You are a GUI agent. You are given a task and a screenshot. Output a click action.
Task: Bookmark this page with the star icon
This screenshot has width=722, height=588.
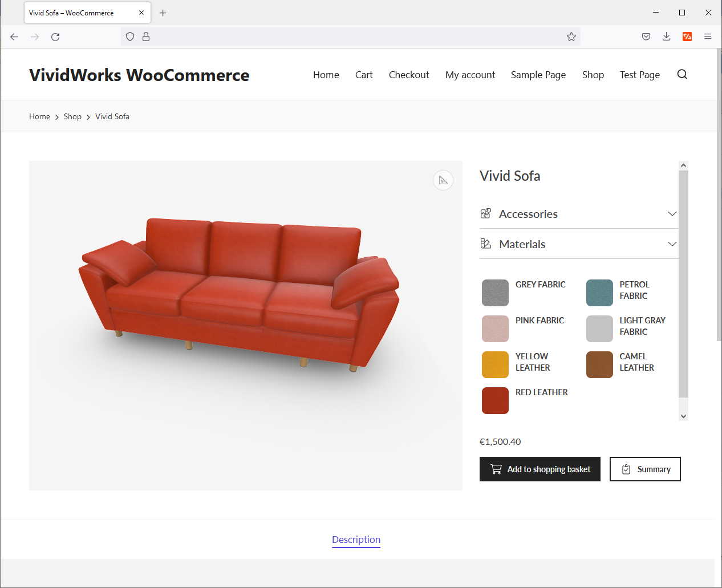(571, 37)
